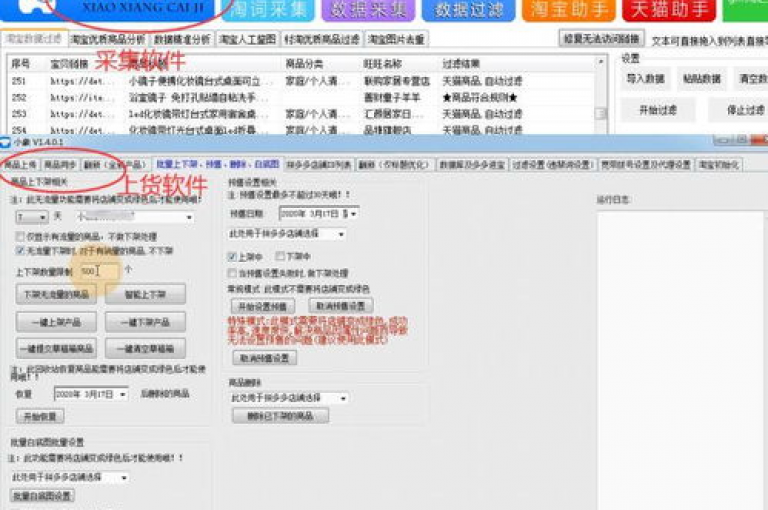Open the 淘宝图片去重 tab
This screenshot has width=768, height=510.
(x=397, y=39)
